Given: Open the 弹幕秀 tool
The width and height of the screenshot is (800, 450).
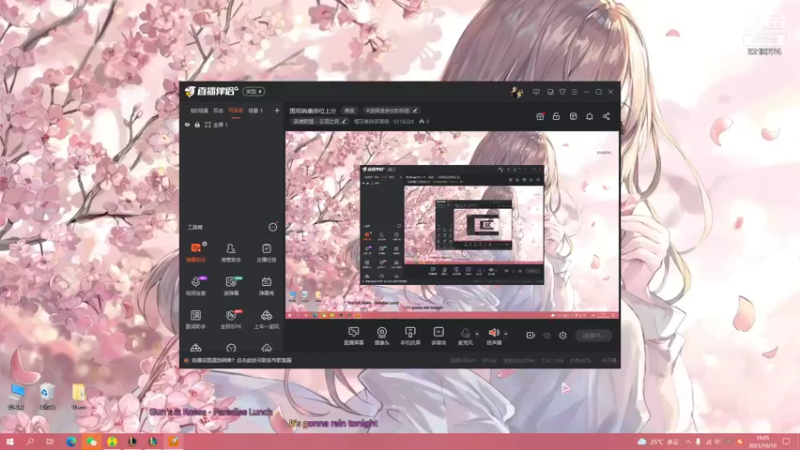Looking at the screenshot, I should pos(266,286).
